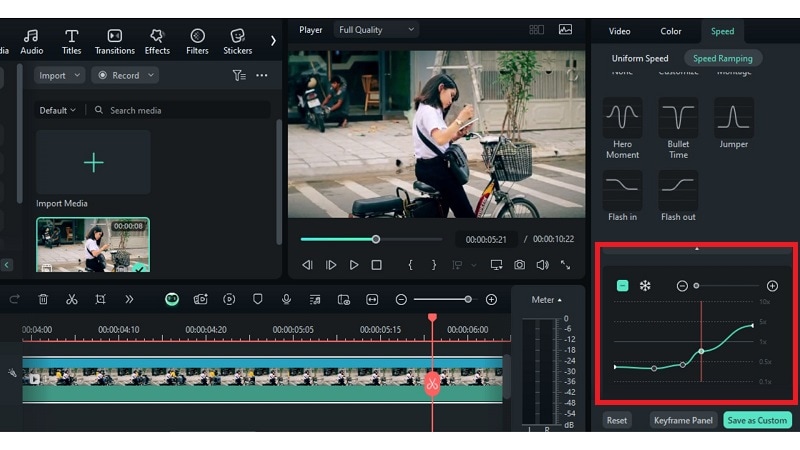Select the scissors split tool
This screenshot has height=450, width=800.
(x=72, y=299)
